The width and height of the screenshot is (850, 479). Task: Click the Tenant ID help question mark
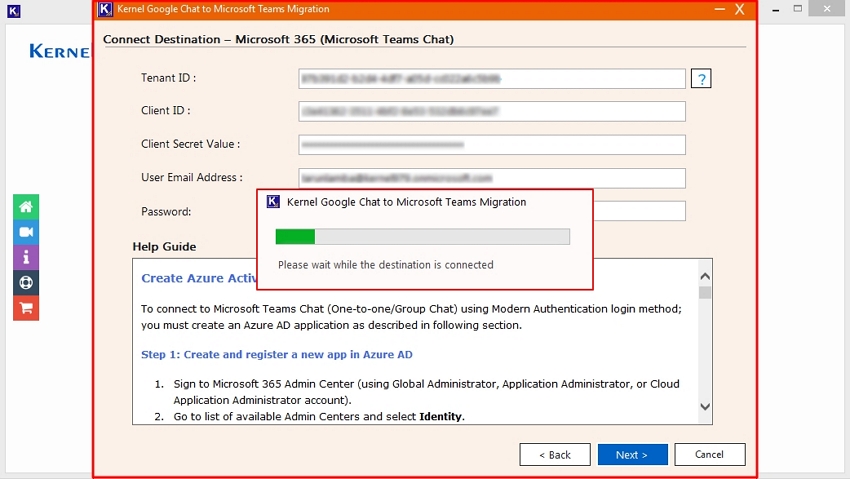point(701,79)
